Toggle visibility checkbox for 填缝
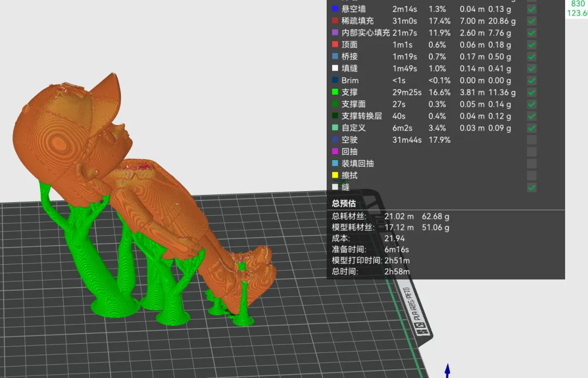This screenshot has height=378, width=588. coord(531,69)
